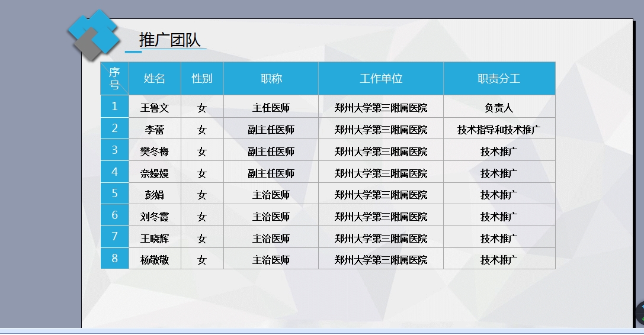Click the name cell 杨敬敬
Screen dimensions: 644x335
[x=155, y=260]
